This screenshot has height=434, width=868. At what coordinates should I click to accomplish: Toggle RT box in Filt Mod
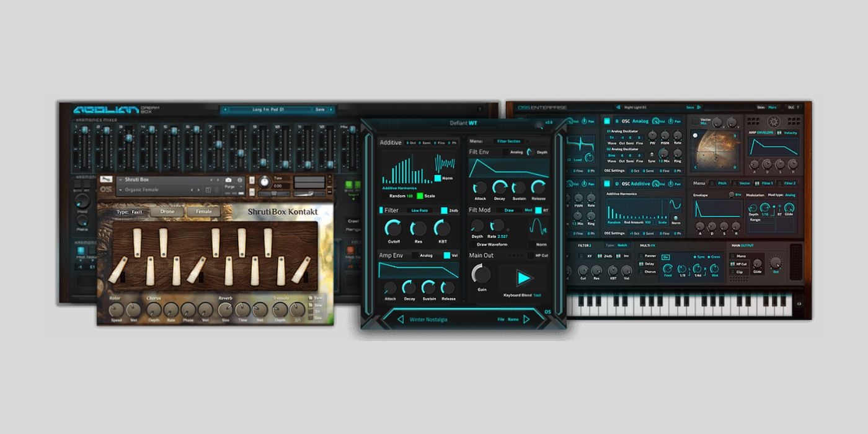(538, 210)
